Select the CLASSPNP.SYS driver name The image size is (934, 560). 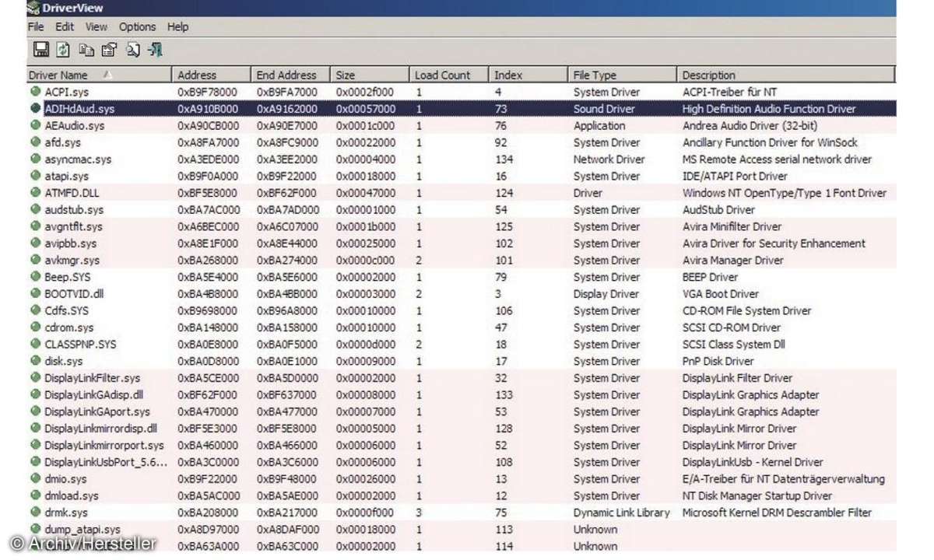80,345
